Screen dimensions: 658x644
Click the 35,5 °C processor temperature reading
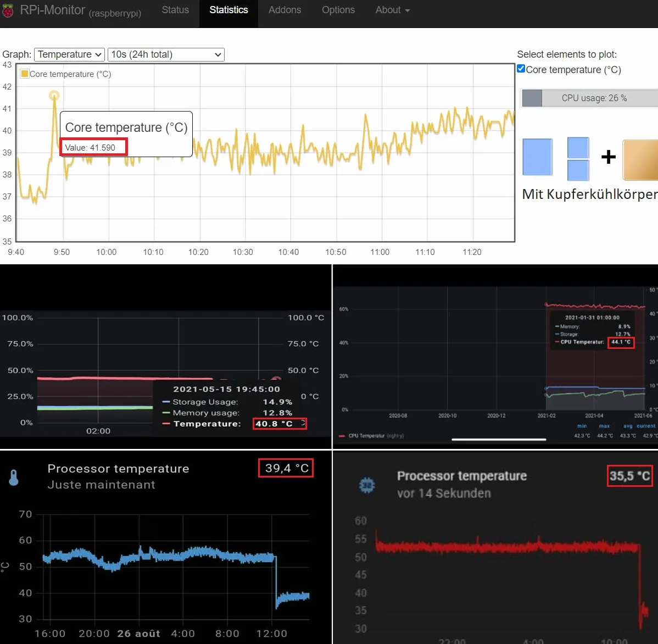point(629,476)
